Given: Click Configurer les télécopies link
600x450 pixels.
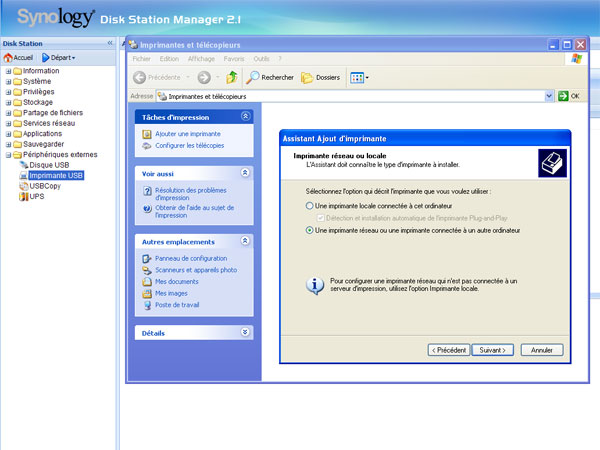Looking at the screenshot, I should [x=189, y=146].
